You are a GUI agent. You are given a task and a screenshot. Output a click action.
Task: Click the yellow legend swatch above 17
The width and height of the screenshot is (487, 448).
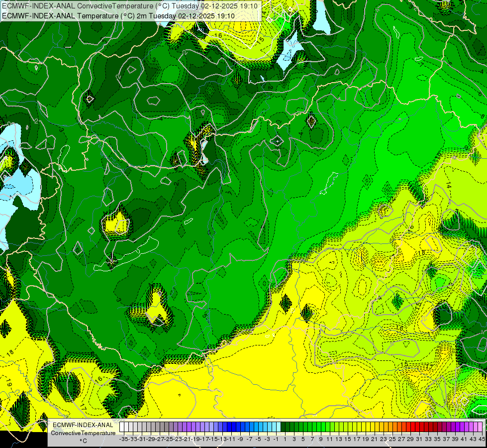(354, 427)
